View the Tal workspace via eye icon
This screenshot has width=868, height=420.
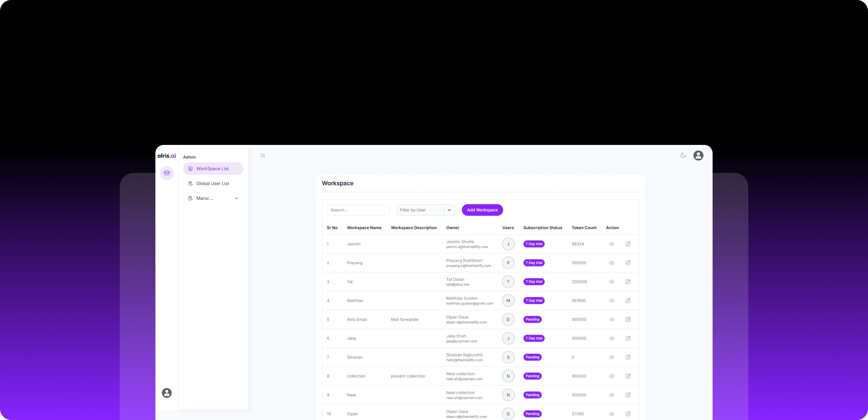611,282
